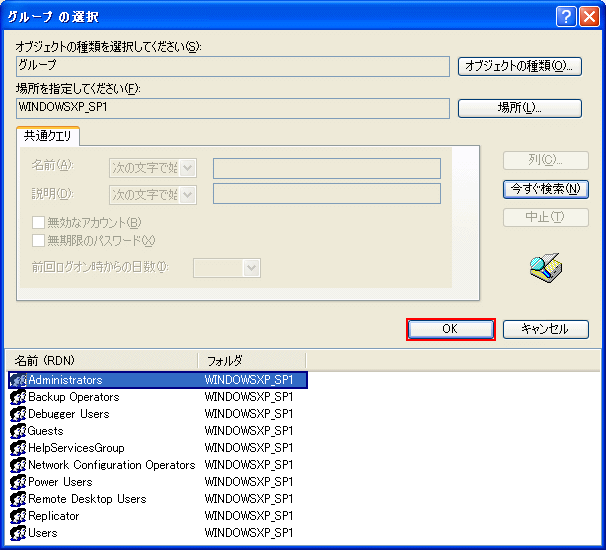Click the キャンセル button
Screen dimensions: 606x550
click(x=546, y=329)
